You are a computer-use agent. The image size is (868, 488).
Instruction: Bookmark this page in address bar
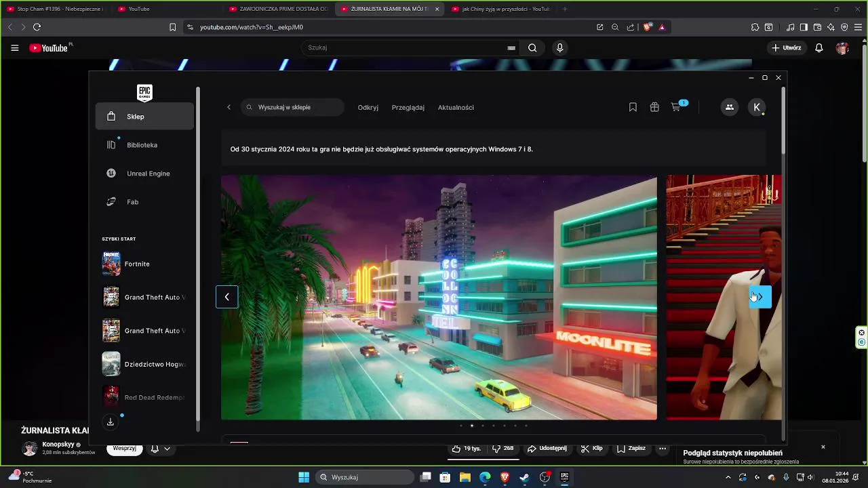pos(172,27)
